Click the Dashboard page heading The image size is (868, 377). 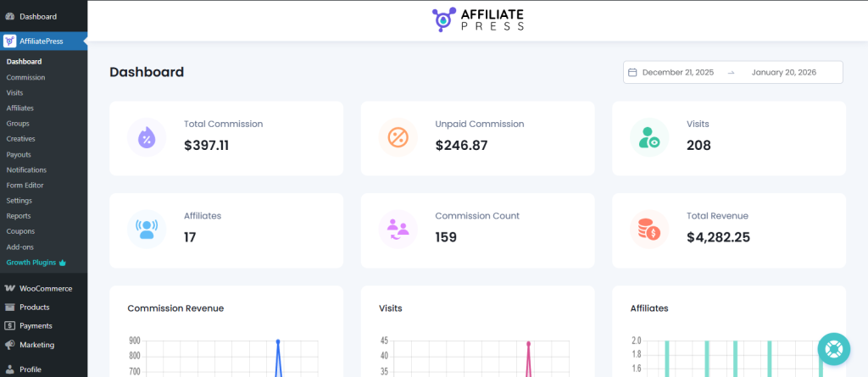coord(147,72)
